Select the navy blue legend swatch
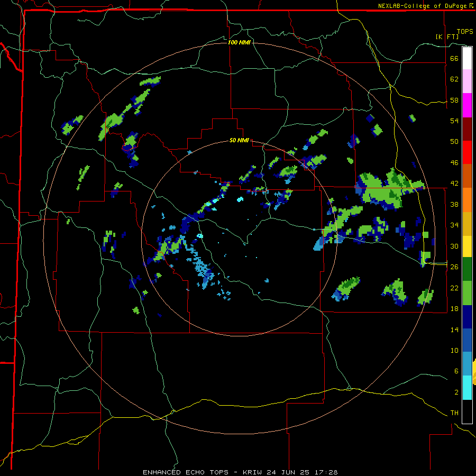The image size is (476, 476). point(467,317)
